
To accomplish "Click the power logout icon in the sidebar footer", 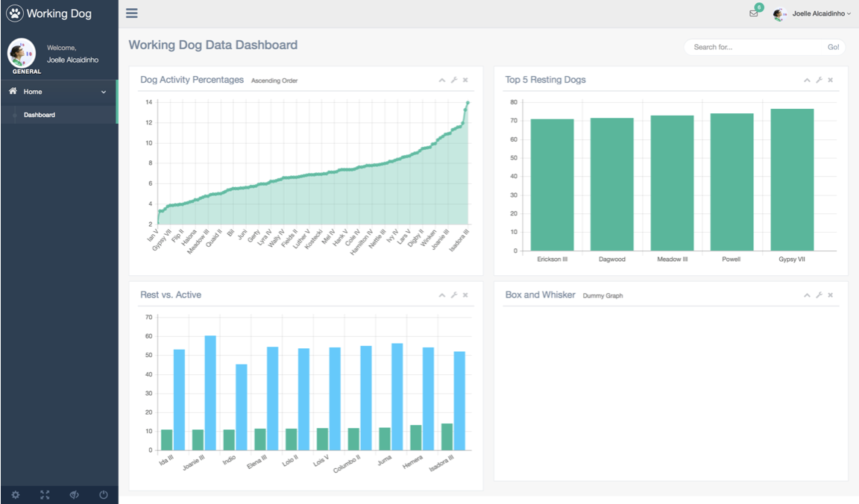I will [x=104, y=495].
